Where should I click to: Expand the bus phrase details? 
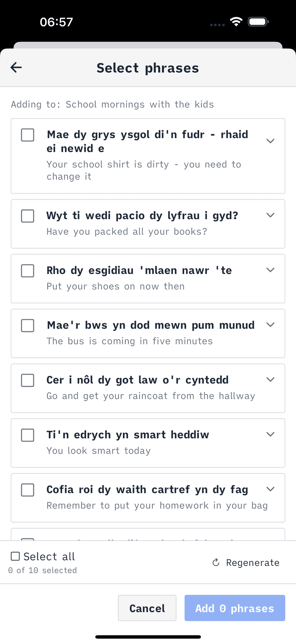point(271,325)
